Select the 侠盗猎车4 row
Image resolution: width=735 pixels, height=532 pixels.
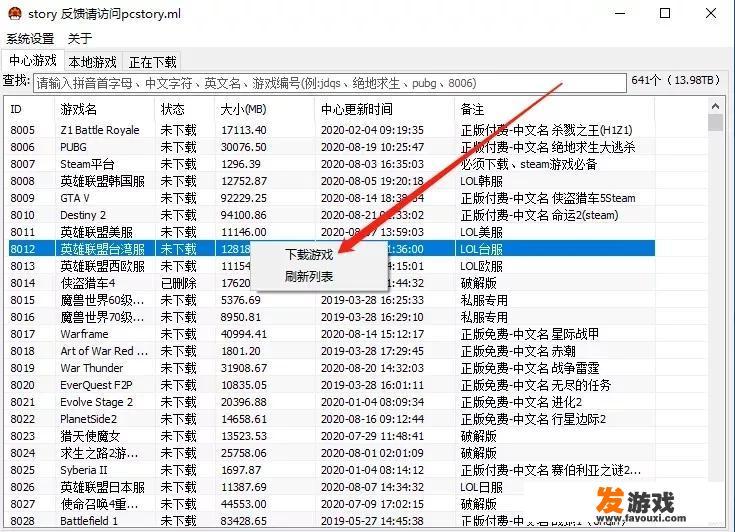(x=331, y=283)
